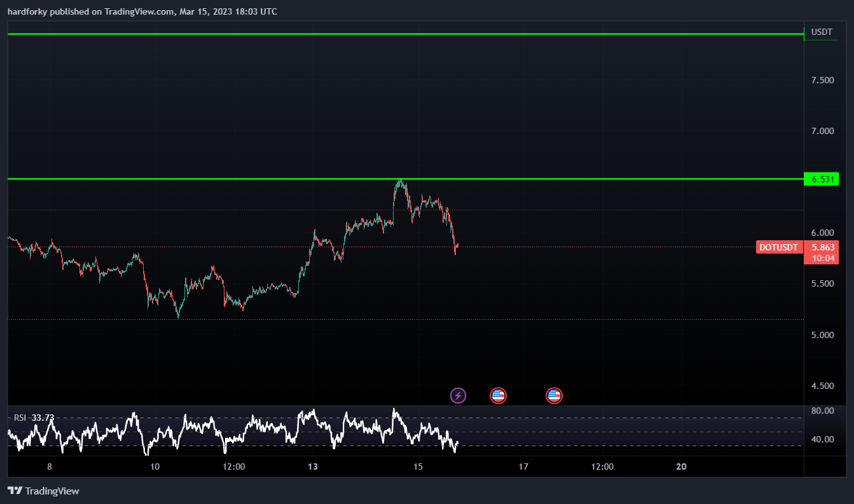This screenshot has height=504, width=854.
Task: Click date label 10 on time axis
Action: point(155,467)
